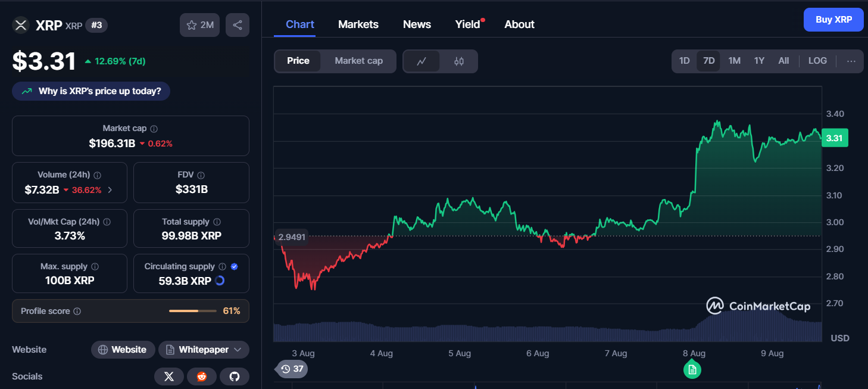Viewport: 868px width, 389px height.
Task: Switch to line chart view icon
Action: click(x=421, y=61)
